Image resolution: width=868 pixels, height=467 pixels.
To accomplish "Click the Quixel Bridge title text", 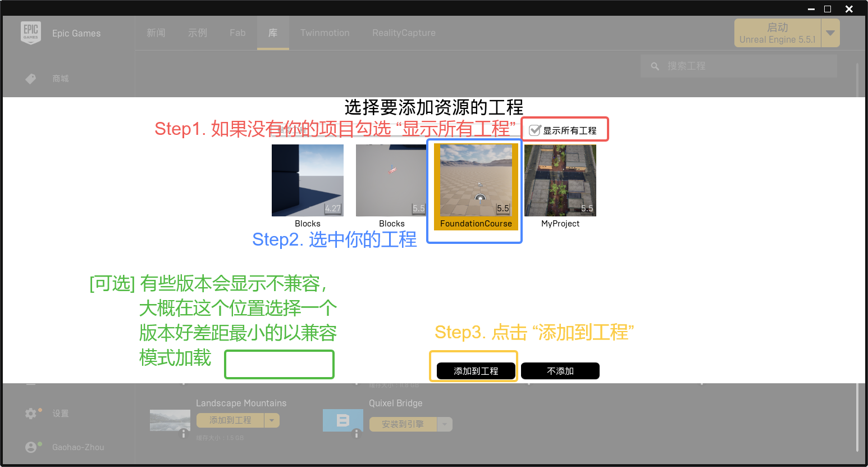I will [395, 403].
